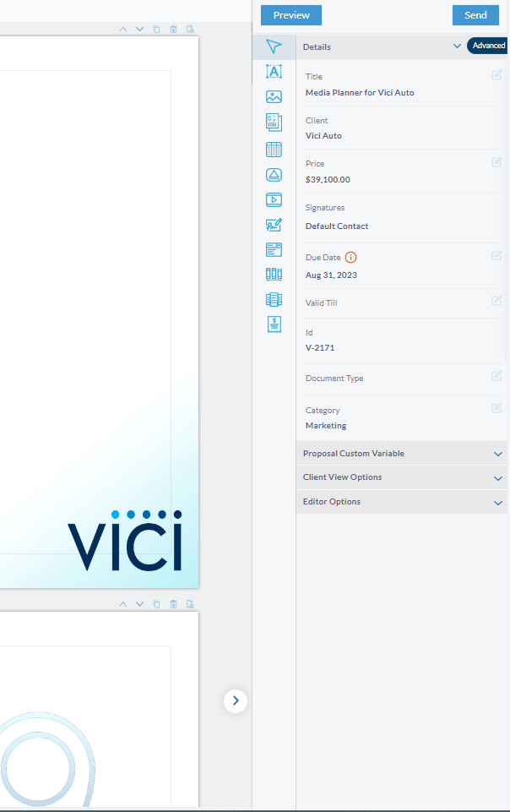The height and width of the screenshot is (812, 510).
Task: Click the Document Type label
Action: coord(334,378)
